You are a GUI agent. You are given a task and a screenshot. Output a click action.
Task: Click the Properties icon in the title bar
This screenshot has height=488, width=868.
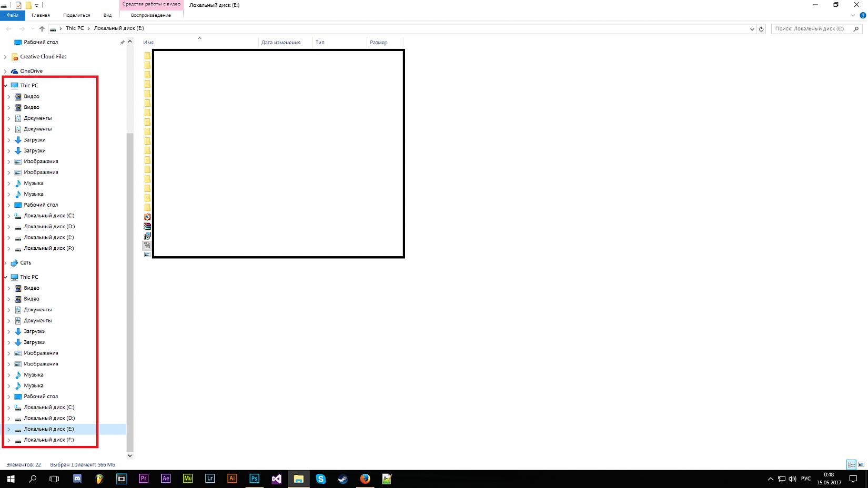pos(18,5)
